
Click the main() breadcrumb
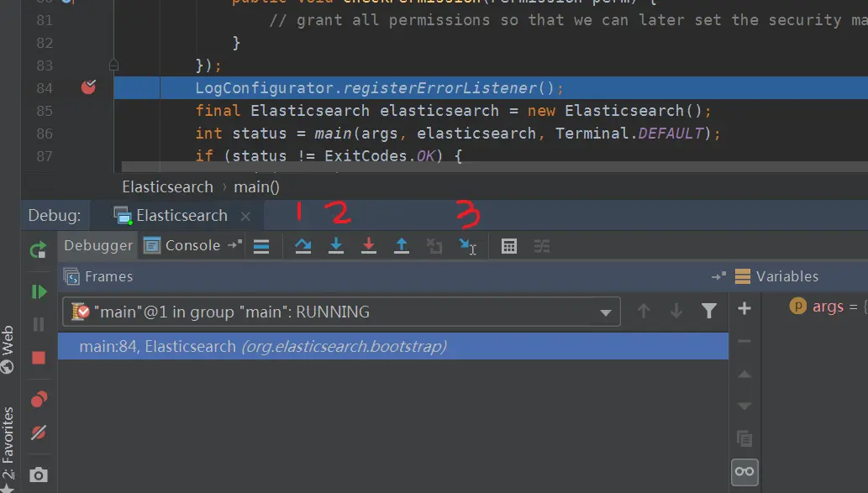tap(256, 187)
